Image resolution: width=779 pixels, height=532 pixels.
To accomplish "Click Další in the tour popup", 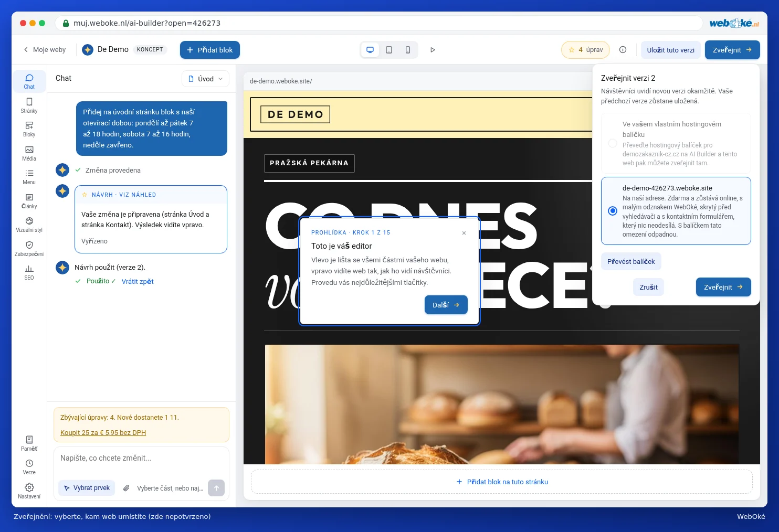I will (446, 305).
